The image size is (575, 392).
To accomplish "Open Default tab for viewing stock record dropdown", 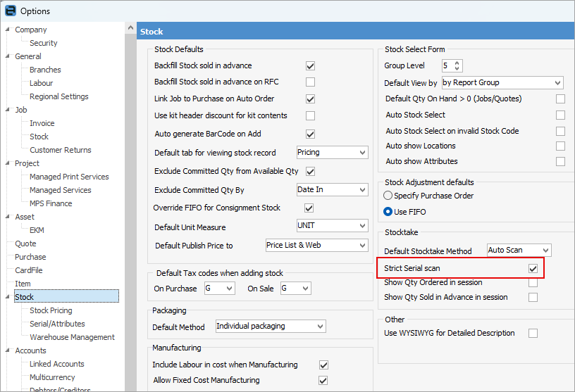I will point(332,153).
